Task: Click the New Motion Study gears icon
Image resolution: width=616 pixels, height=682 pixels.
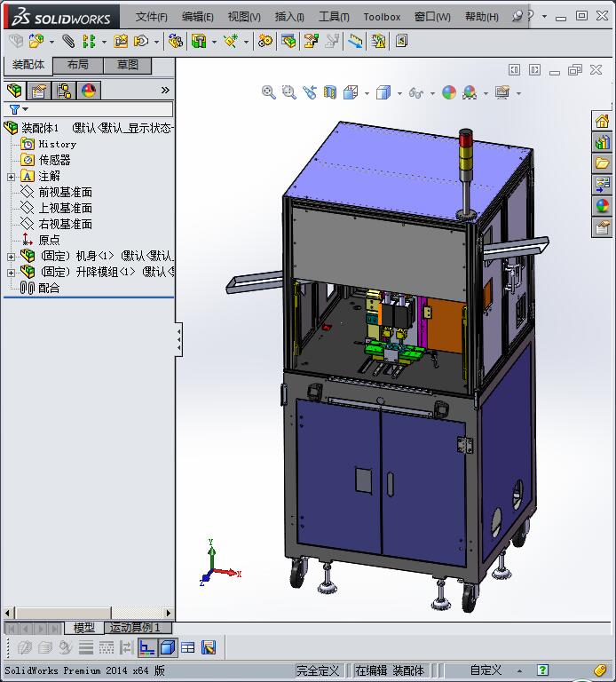Action: (265, 42)
